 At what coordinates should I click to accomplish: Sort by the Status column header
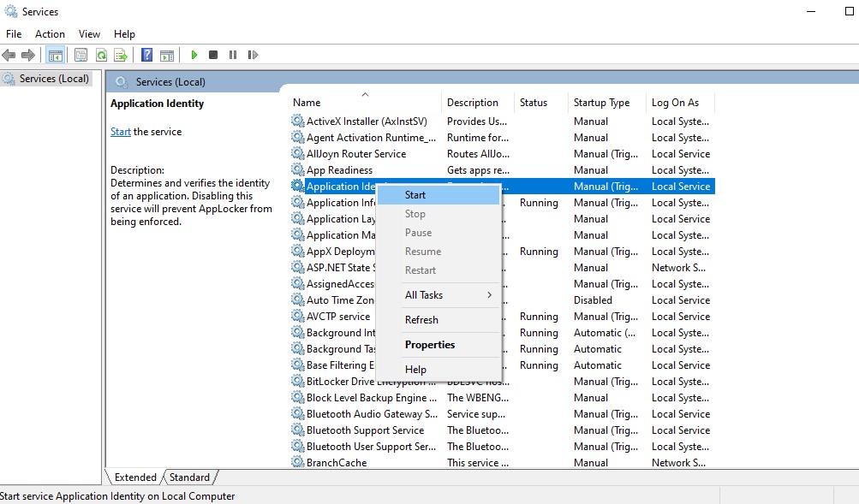point(540,103)
